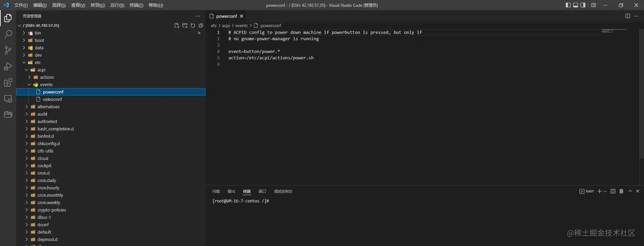Add a new terminal with plus icon

(599, 191)
